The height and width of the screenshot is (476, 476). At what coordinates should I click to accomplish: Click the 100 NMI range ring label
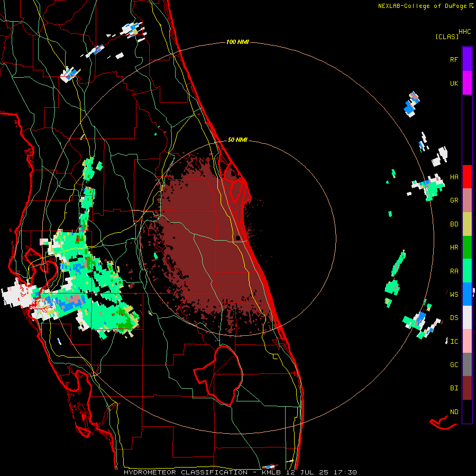[x=237, y=42]
